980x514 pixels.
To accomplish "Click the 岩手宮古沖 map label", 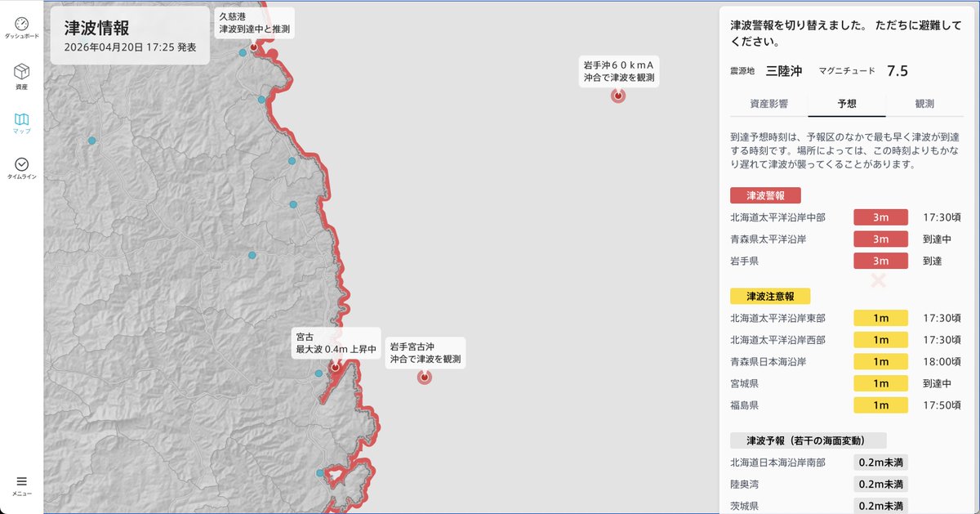I will pyautogui.click(x=425, y=353).
